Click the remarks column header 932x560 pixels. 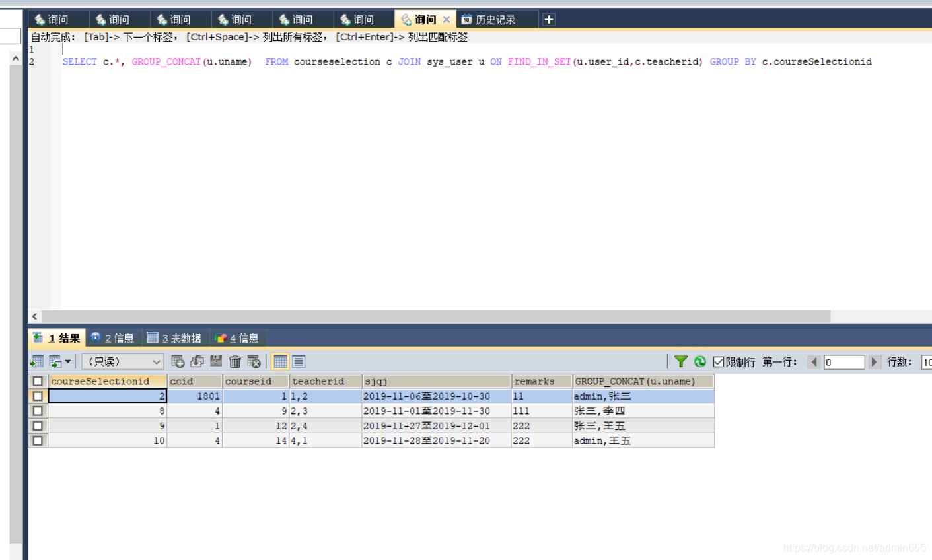point(542,381)
